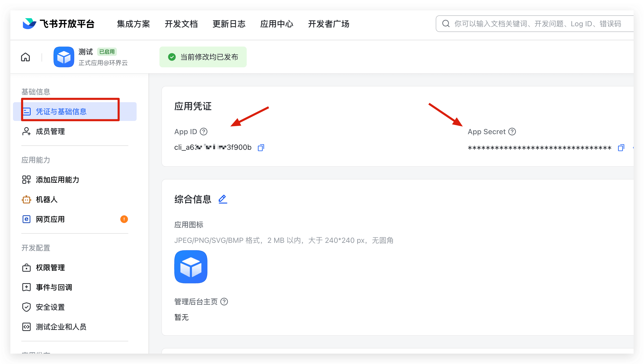Open 开发文档 in top navigation
The height and width of the screenshot is (364, 644).
click(x=181, y=24)
